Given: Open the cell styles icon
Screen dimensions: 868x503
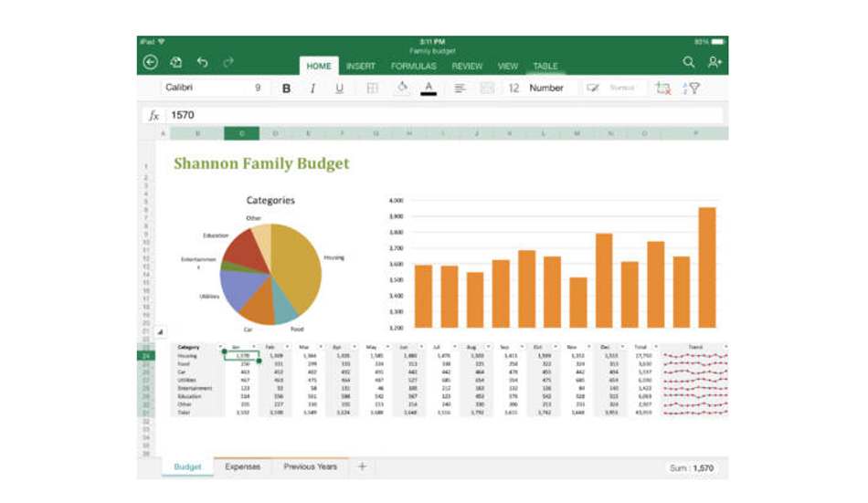Looking at the screenshot, I should (x=593, y=88).
